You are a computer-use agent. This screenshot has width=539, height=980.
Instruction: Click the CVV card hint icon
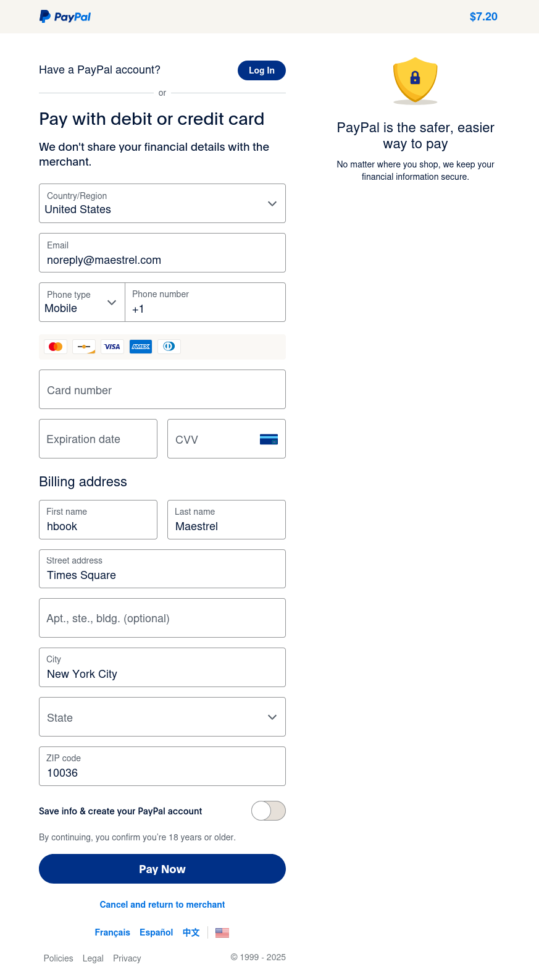point(269,439)
